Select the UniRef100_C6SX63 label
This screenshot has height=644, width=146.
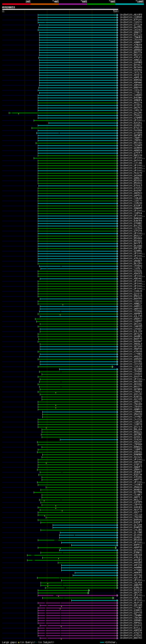tap(131, 30)
